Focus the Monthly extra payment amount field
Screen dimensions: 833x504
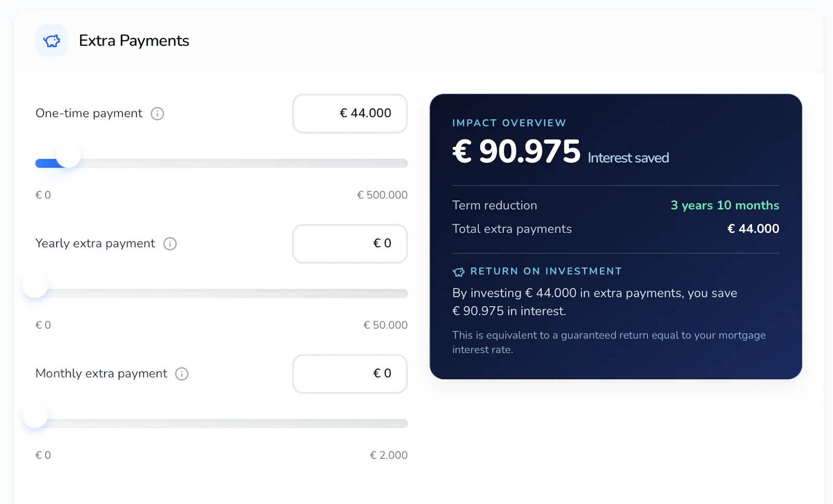(350, 373)
